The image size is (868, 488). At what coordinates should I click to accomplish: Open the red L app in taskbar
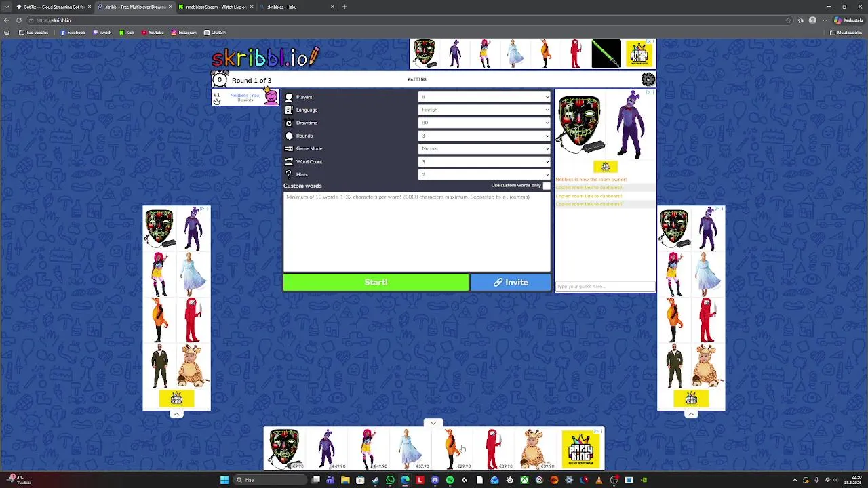(420, 480)
